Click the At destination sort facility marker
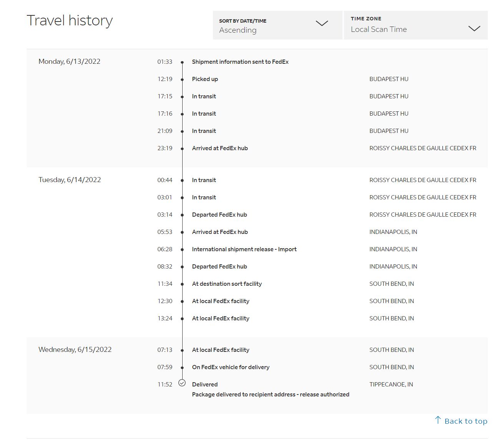 (x=182, y=284)
